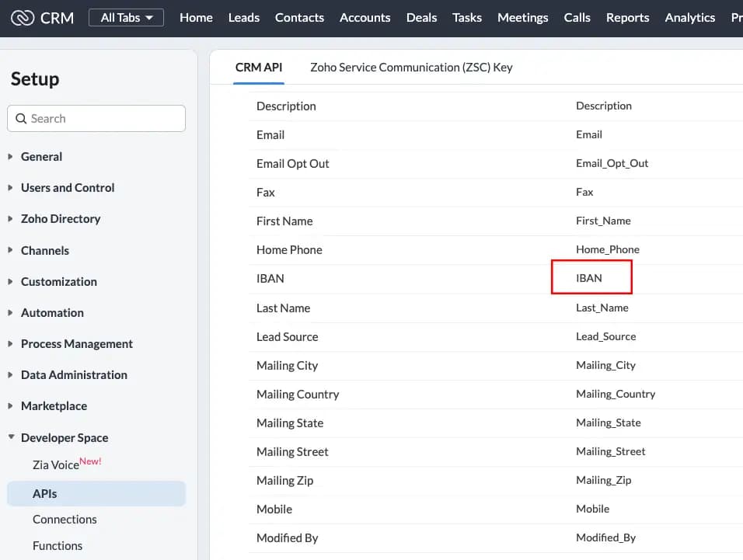Click the Mailing Street field label
743x560 pixels.
point(292,451)
